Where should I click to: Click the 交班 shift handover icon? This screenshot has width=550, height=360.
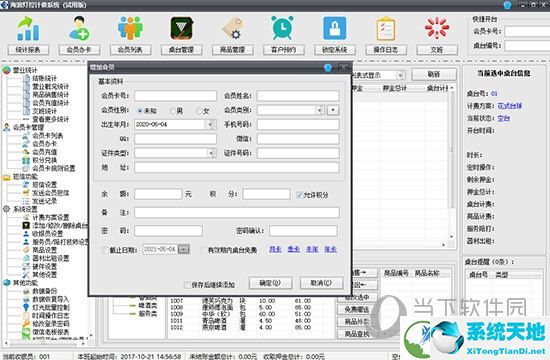coord(437,28)
